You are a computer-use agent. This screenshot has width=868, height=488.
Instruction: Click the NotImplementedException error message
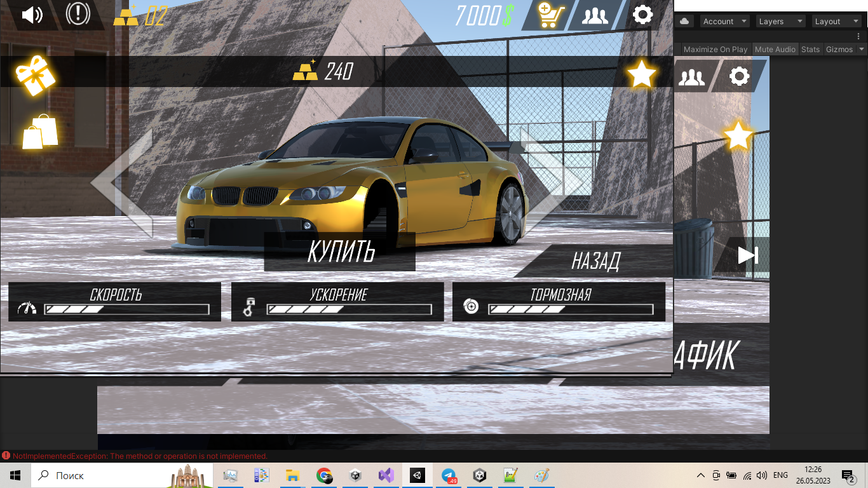click(140, 456)
